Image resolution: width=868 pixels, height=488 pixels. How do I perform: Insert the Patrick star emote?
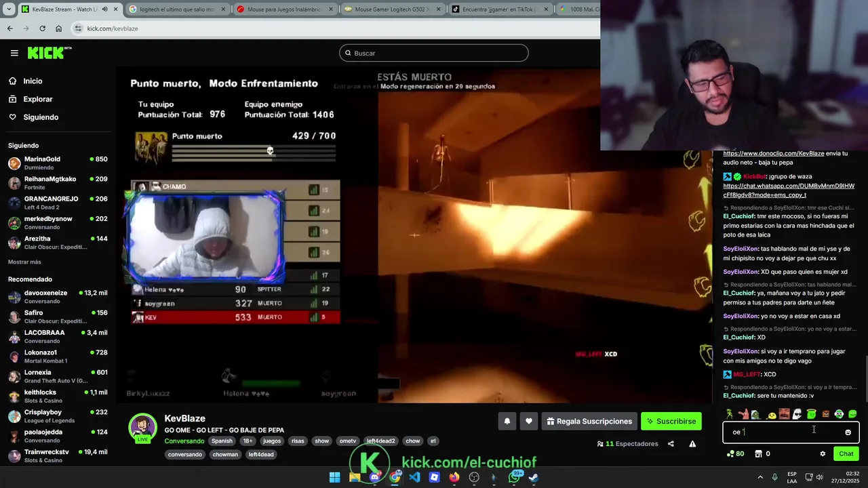743,414
